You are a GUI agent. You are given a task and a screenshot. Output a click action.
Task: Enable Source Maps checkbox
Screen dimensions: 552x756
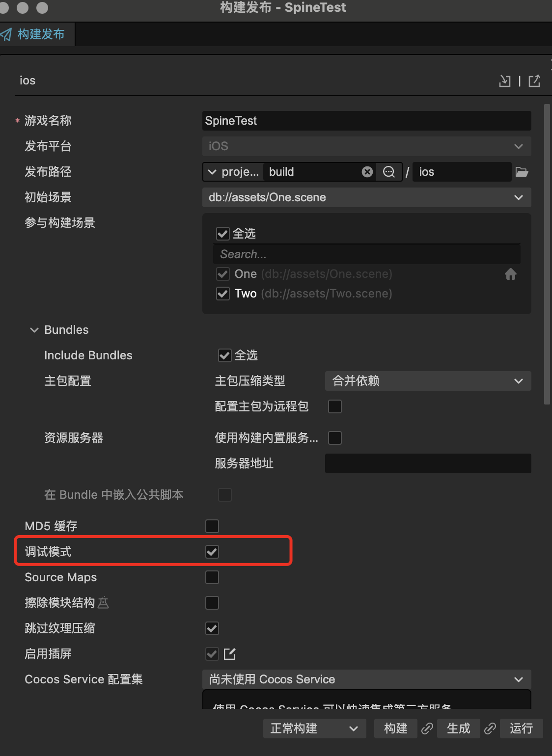(212, 577)
